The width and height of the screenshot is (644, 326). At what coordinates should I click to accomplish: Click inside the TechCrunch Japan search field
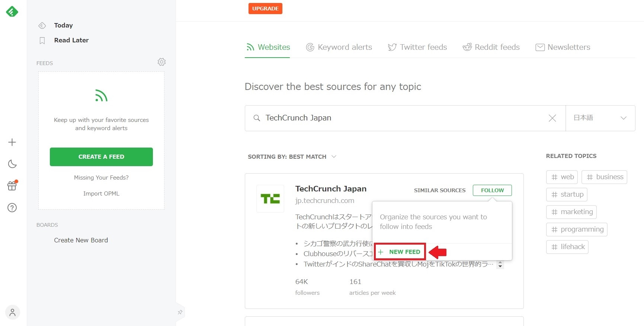pyautogui.click(x=402, y=118)
